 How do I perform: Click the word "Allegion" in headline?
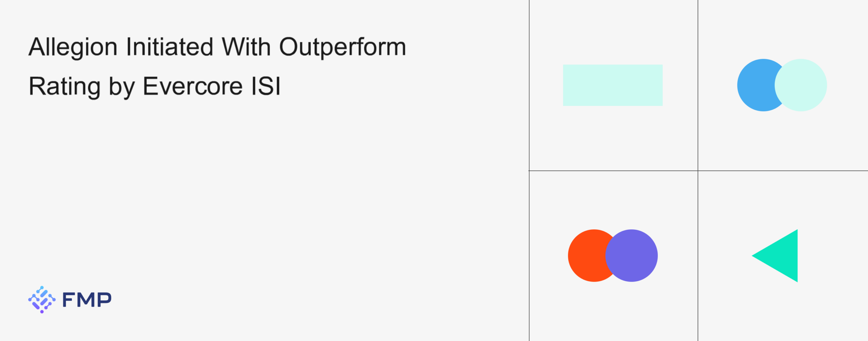73,47
